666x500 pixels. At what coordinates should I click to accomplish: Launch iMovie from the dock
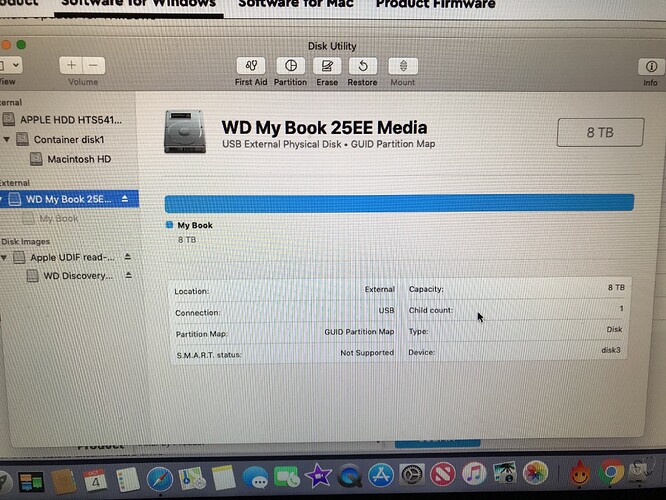click(x=319, y=476)
